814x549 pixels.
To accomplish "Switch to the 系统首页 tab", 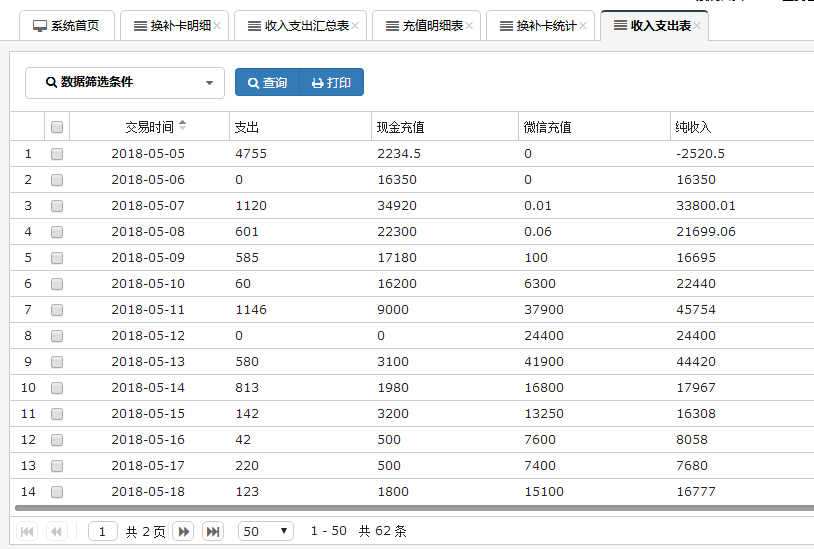I will (67, 26).
